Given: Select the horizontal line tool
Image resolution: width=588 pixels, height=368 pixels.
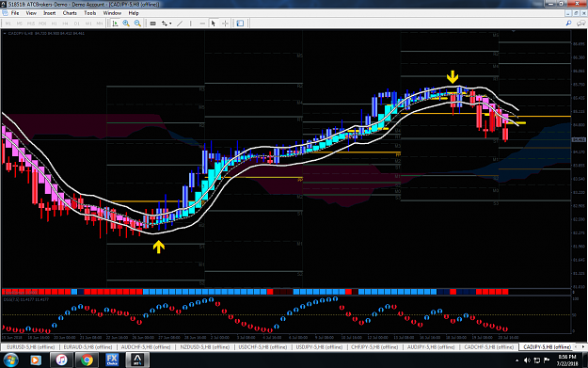Looking at the screenshot, I should (x=202, y=24).
